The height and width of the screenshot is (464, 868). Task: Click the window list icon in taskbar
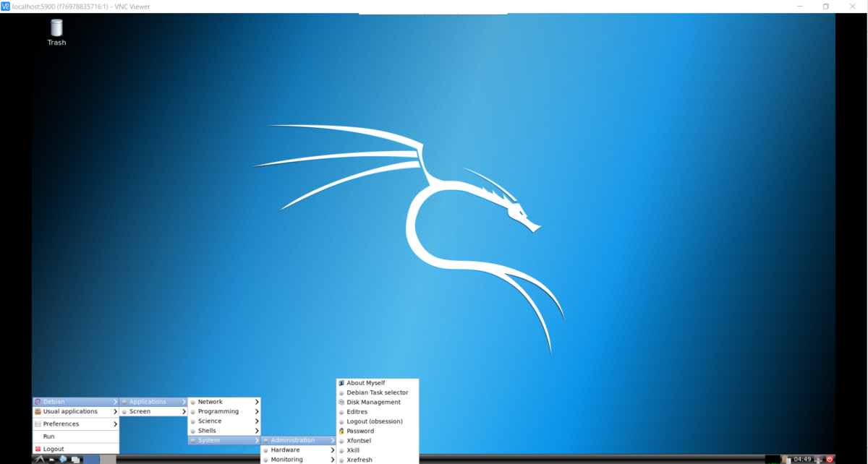tap(75, 459)
